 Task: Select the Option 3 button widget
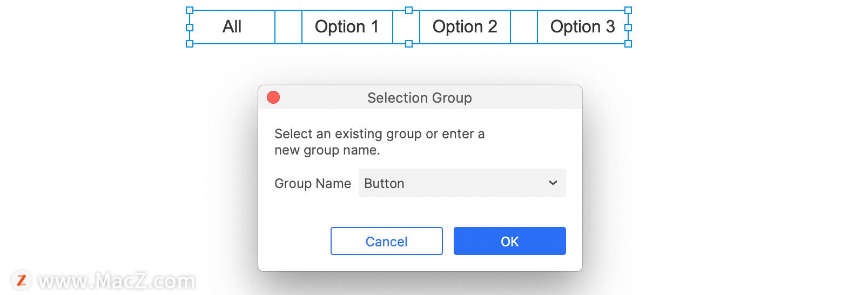tap(582, 27)
